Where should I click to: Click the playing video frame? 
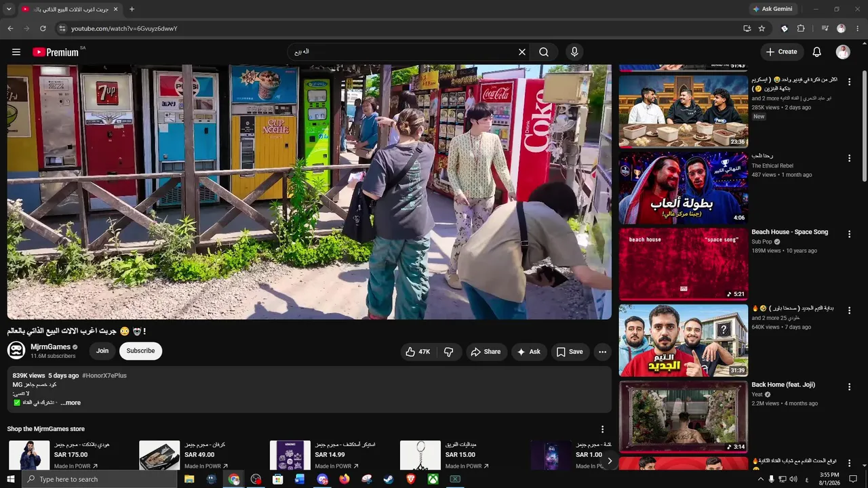[x=309, y=192]
